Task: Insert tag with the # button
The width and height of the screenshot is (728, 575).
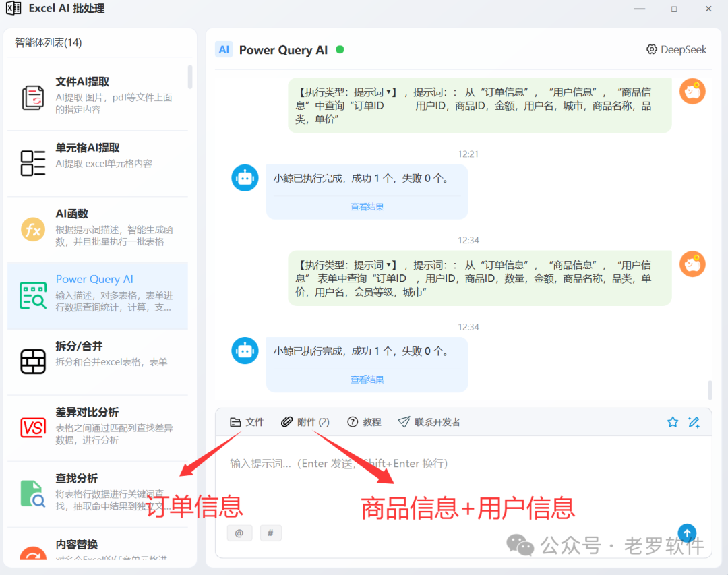Action: click(x=270, y=533)
